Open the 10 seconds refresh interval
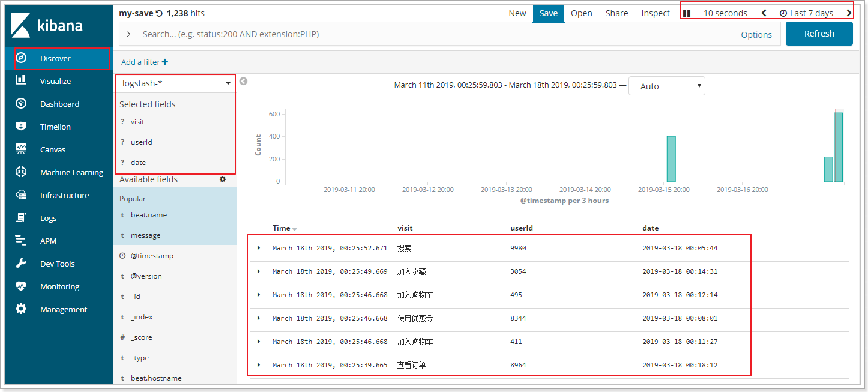Image resolution: width=868 pixels, height=392 pixels. tap(725, 13)
